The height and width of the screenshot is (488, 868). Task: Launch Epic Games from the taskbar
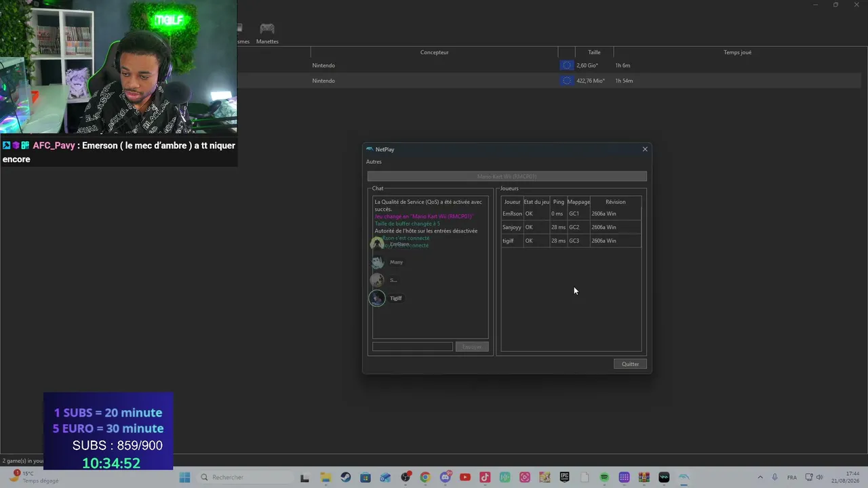pos(564,477)
